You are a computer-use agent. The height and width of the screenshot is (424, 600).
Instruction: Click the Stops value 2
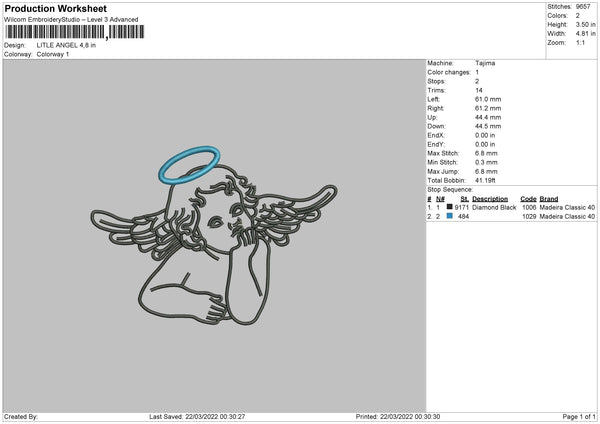(477, 81)
